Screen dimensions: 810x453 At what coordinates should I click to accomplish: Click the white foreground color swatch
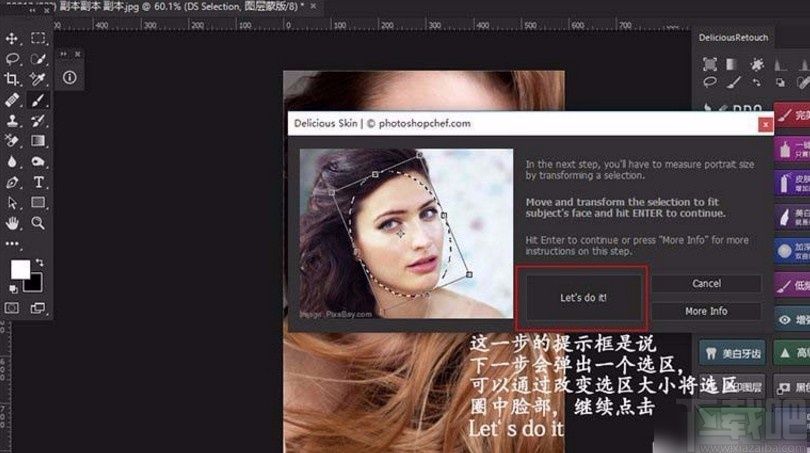(x=20, y=269)
